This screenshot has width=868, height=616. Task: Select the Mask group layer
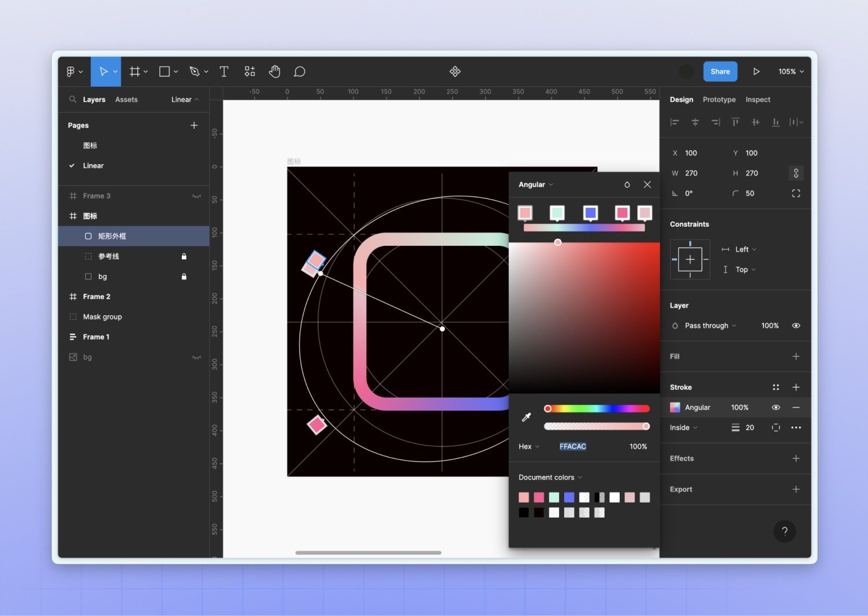pos(134,317)
